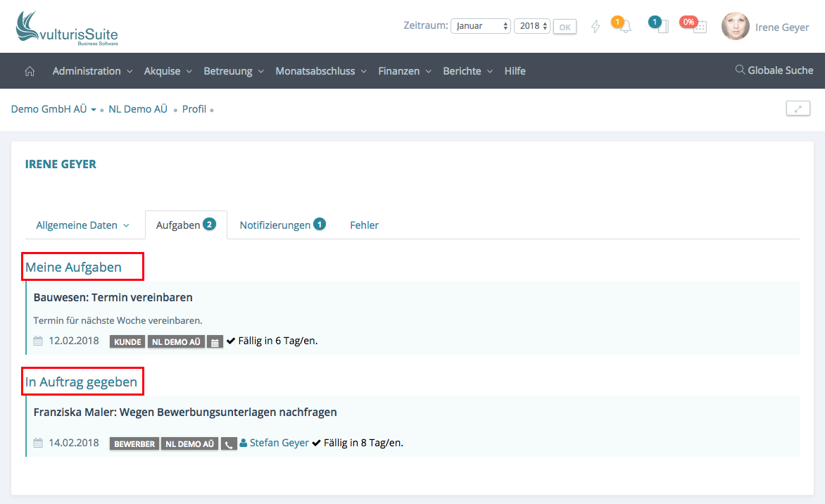The image size is (825, 504).
Task: Click the phone tag on Franziska Maler task
Action: pos(228,444)
